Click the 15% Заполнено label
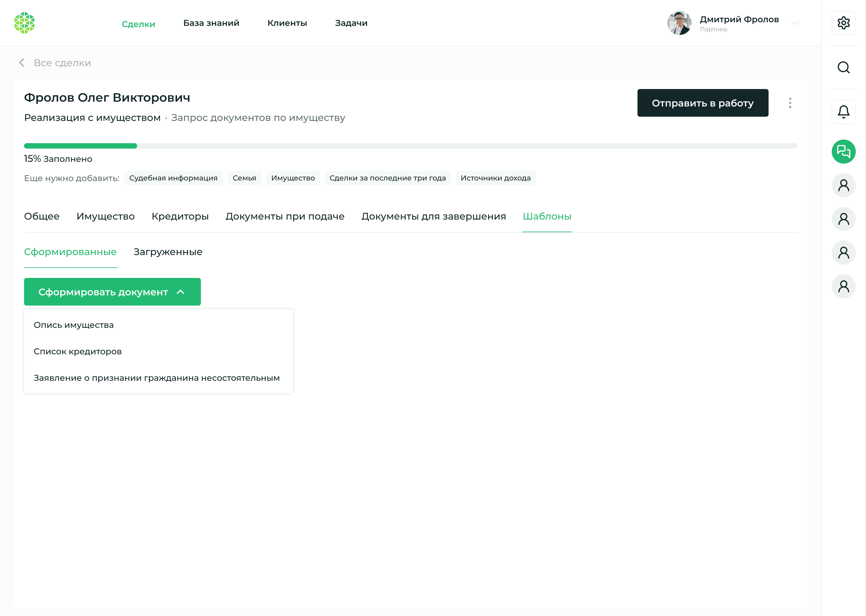Screen dimensions: 866x616 click(58, 159)
